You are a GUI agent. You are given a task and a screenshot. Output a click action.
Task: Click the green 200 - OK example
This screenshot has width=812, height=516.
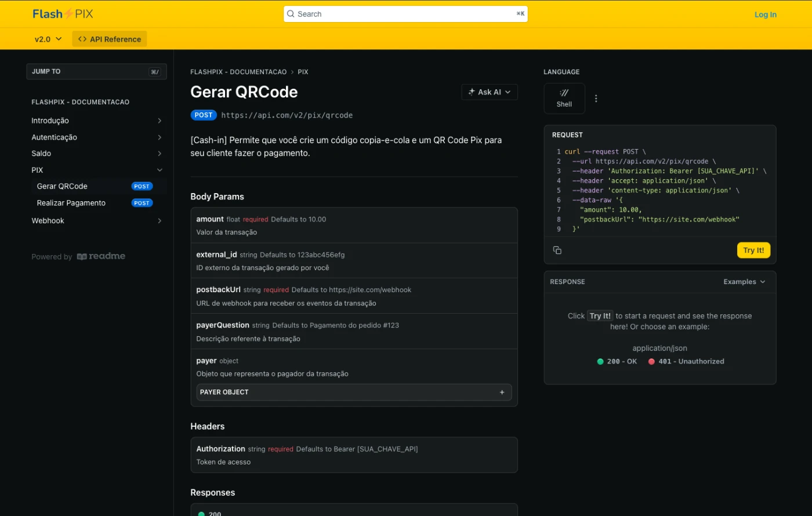coord(617,361)
